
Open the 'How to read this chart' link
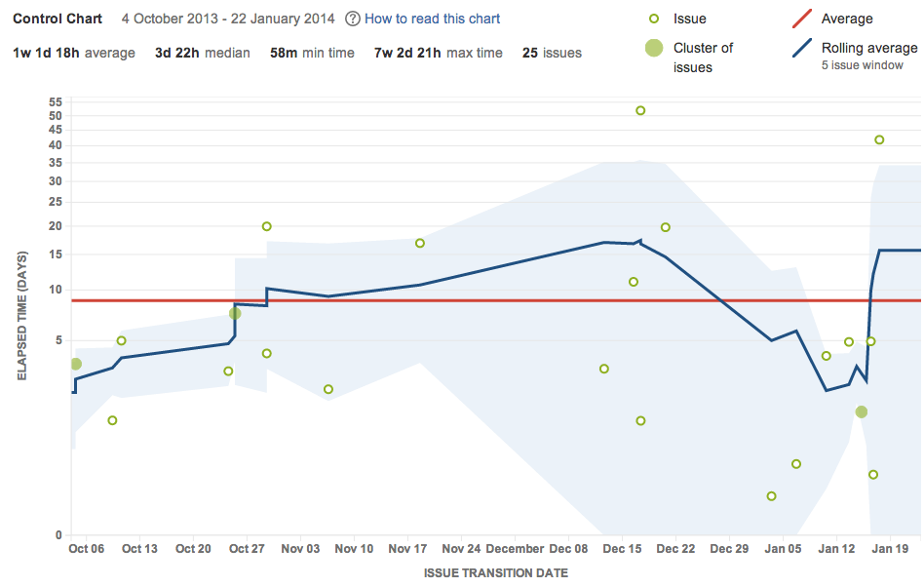tap(432, 19)
